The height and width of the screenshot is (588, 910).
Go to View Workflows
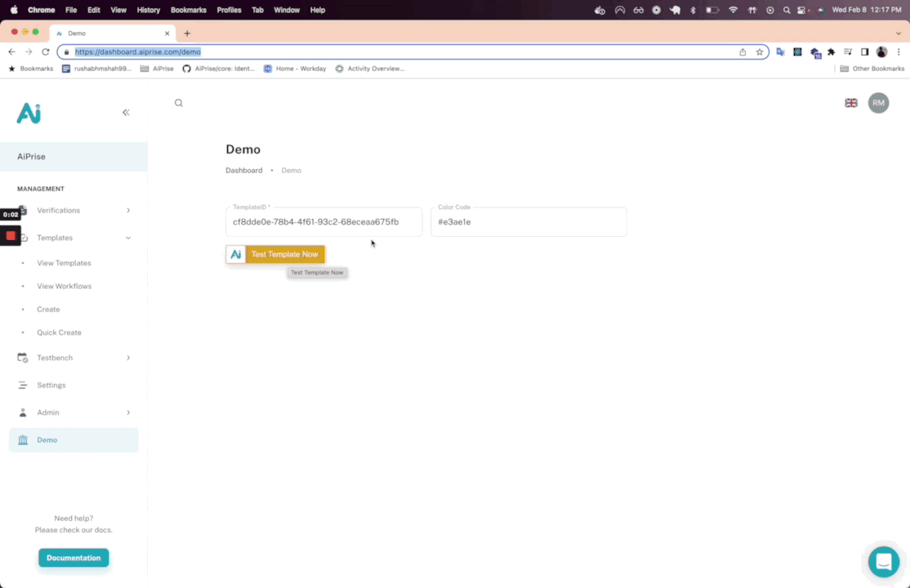click(64, 286)
